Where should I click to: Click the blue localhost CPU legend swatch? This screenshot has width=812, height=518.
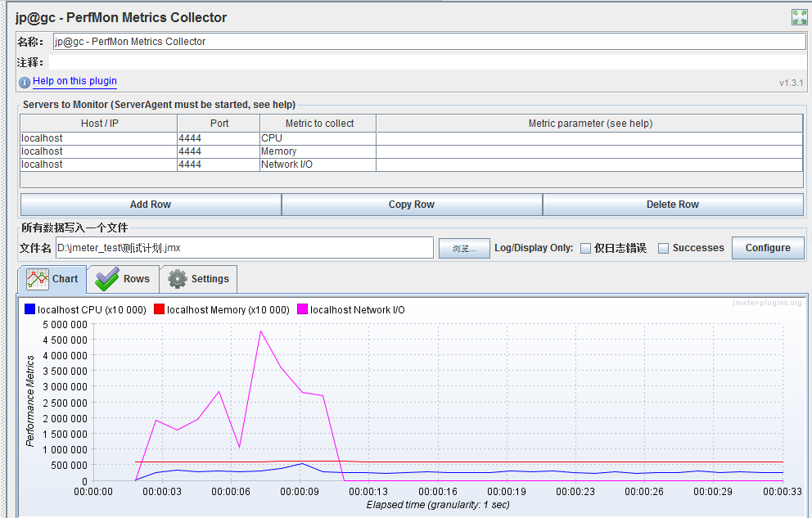[30, 309]
